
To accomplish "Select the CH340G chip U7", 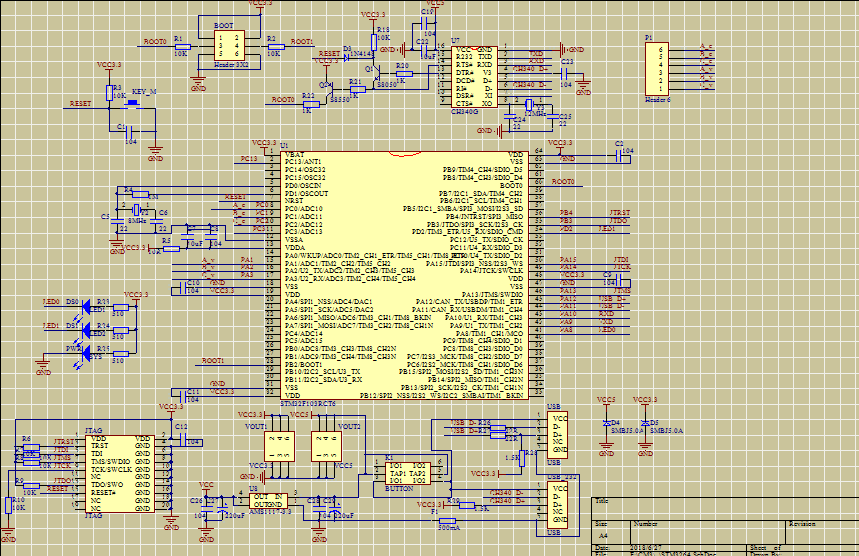I will click(x=474, y=77).
